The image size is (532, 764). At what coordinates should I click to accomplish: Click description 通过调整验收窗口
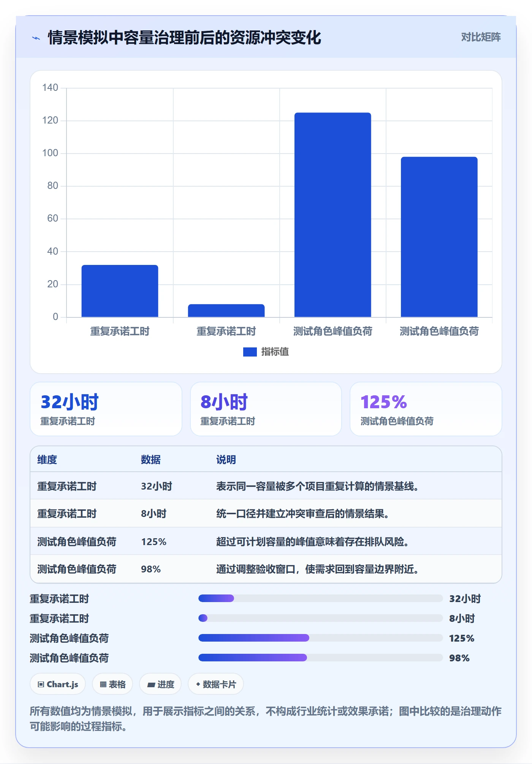tap(317, 569)
